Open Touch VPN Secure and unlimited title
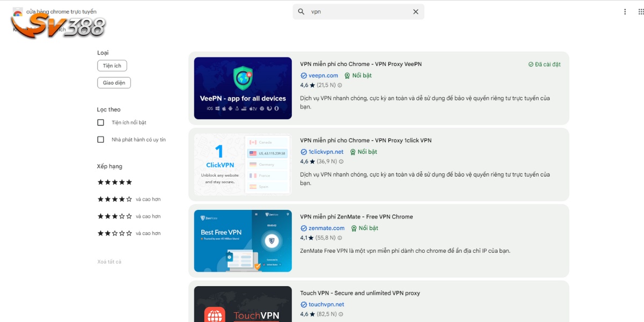 (360, 293)
